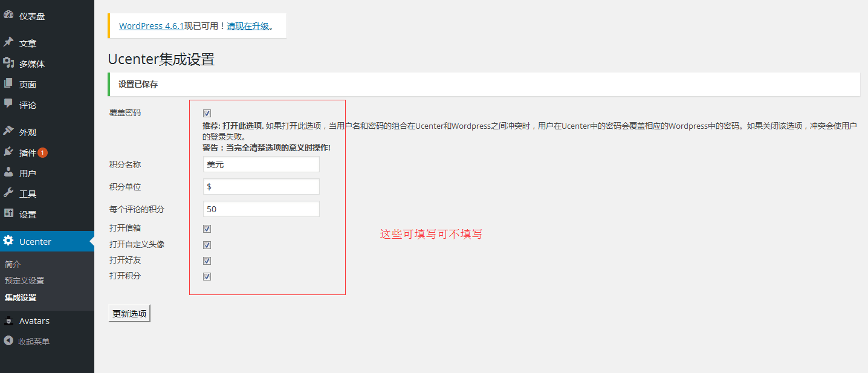Click the user icon next to 用户
The image size is (868, 373).
click(8, 172)
